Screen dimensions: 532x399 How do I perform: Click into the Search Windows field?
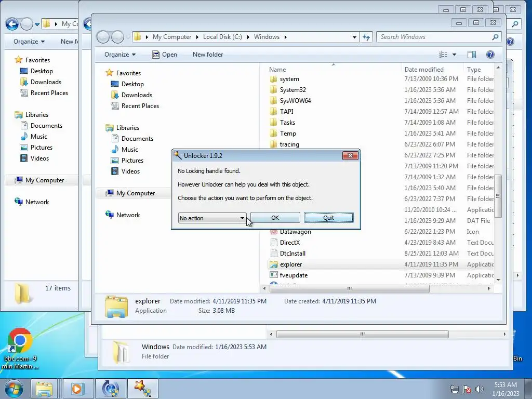point(434,37)
